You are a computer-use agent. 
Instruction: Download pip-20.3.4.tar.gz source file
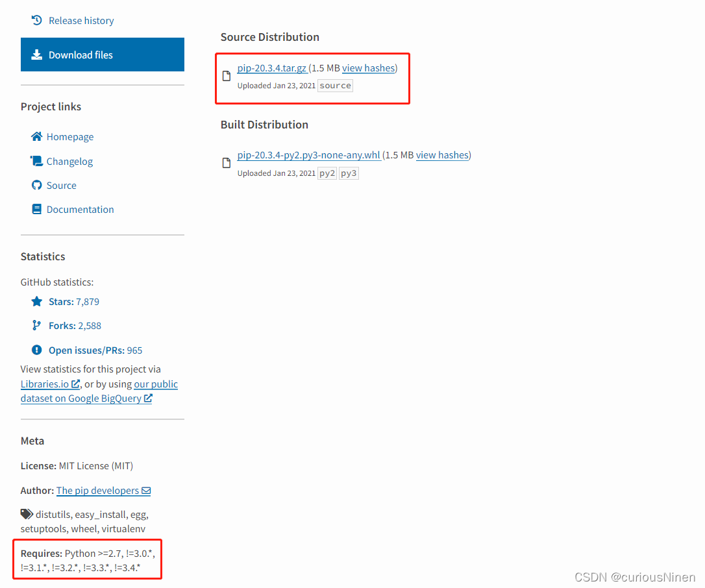[272, 68]
